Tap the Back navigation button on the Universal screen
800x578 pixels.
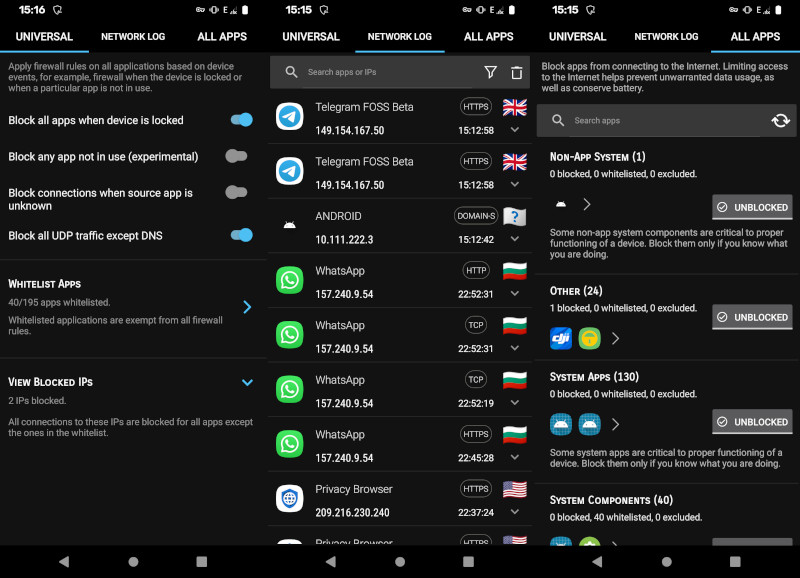[64, 562]
